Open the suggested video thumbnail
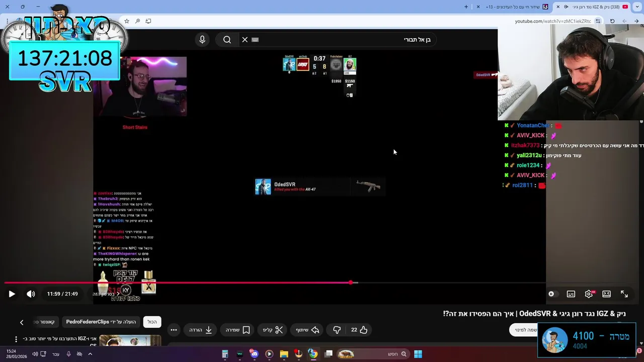 point(130,341)
